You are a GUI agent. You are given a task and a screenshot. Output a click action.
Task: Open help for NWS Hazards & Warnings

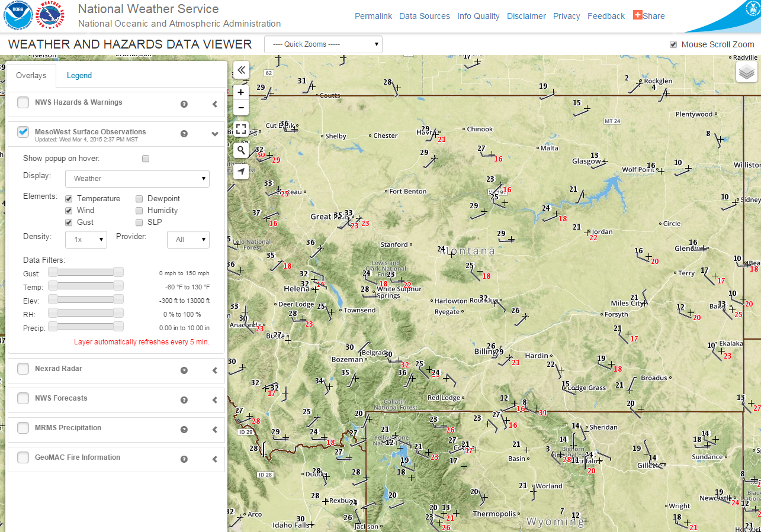coord(184,104)
